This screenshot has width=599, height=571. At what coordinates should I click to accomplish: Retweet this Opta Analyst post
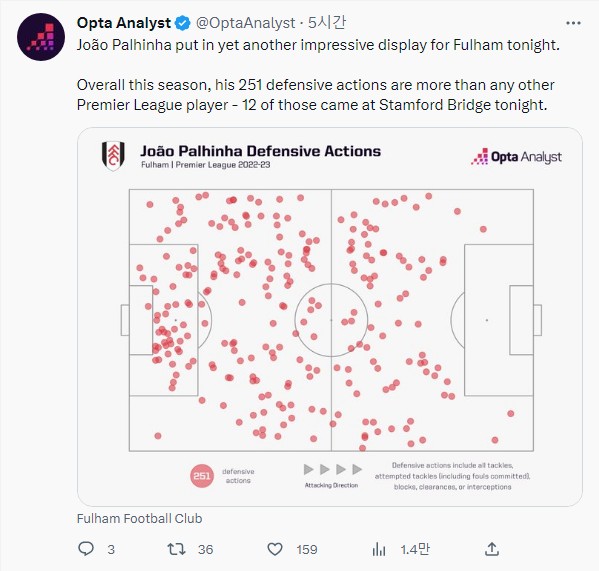tap(176, 549)
